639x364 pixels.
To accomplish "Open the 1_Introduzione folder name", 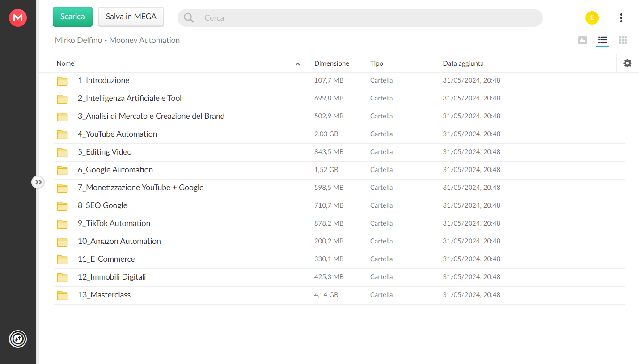I will [103, 80].
